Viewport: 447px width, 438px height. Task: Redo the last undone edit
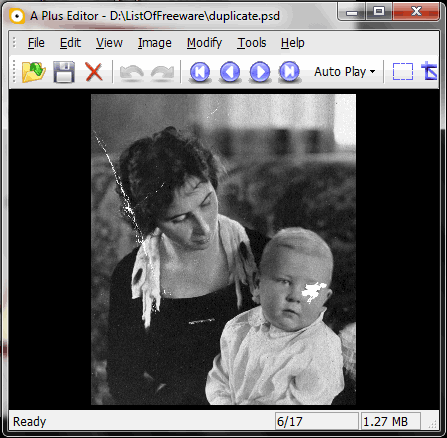[162, 73]
